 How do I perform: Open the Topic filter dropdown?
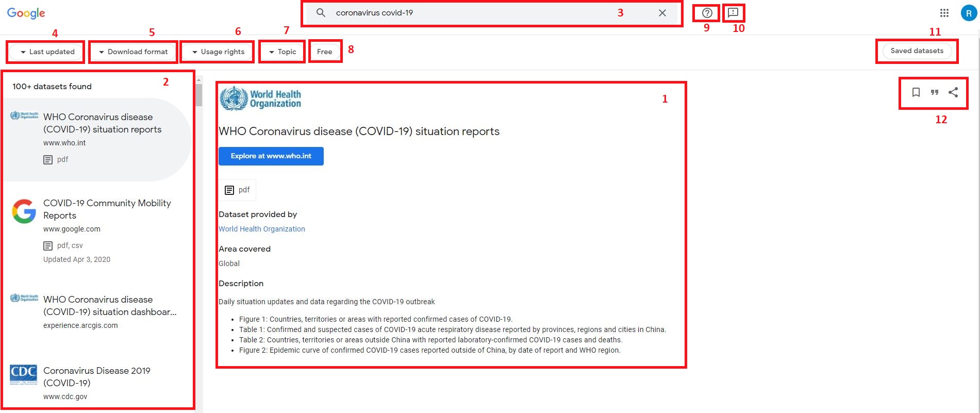pyautogui.click(x=283, y=52)
